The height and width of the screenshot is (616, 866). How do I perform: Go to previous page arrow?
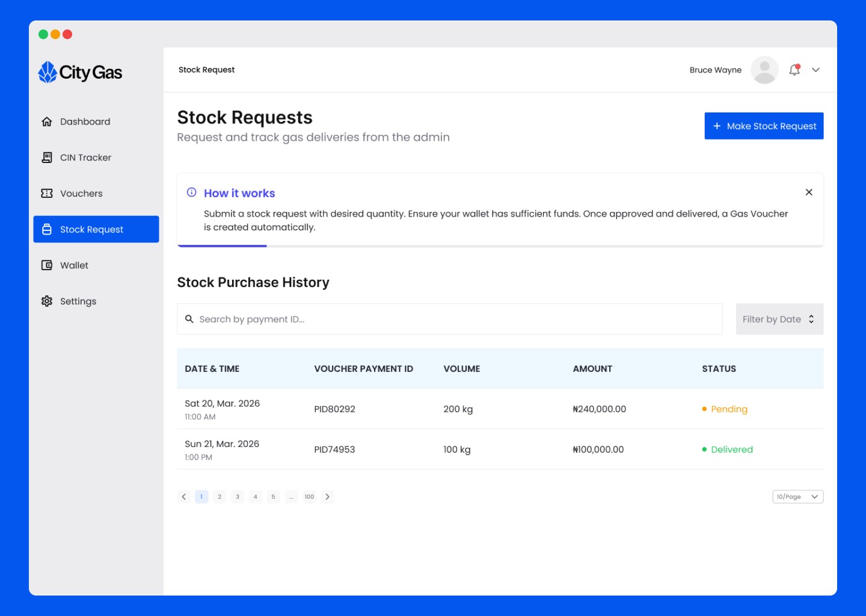[x=184, y=497]
